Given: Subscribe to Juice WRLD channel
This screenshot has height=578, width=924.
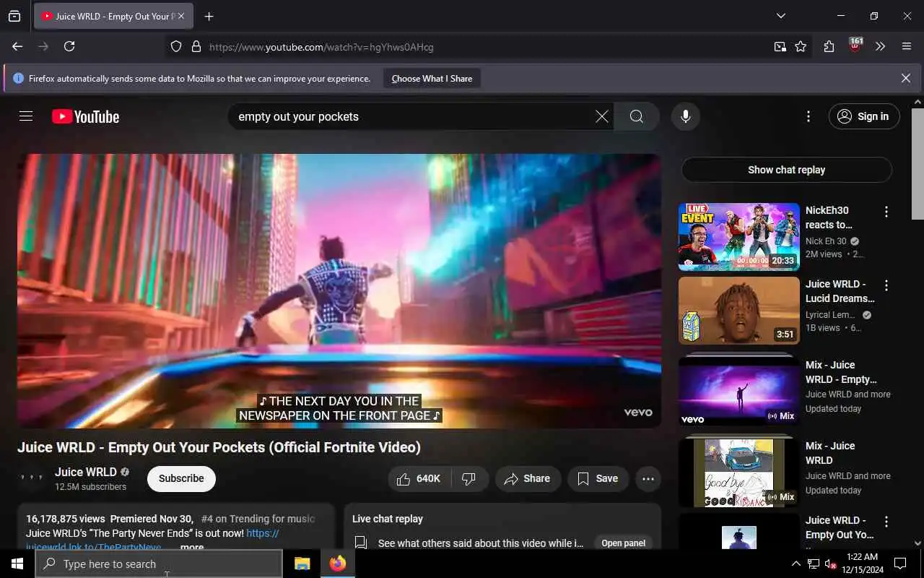Looking at the screenshot, I should (x=181, y=478).
